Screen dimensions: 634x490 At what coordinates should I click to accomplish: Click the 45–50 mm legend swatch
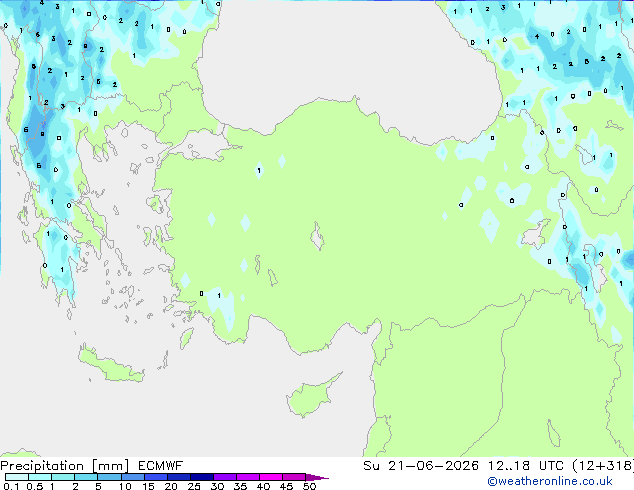pyautogui.click(x=294, y=477)
